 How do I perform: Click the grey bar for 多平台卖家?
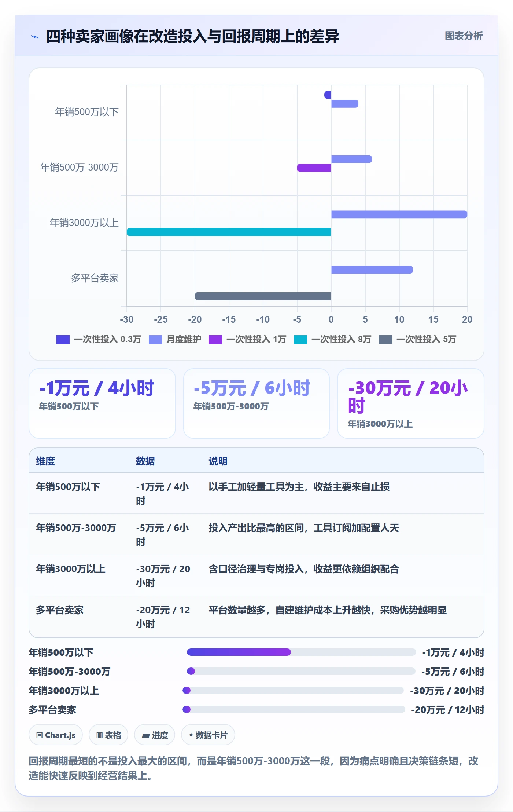(x=263, y=296)
